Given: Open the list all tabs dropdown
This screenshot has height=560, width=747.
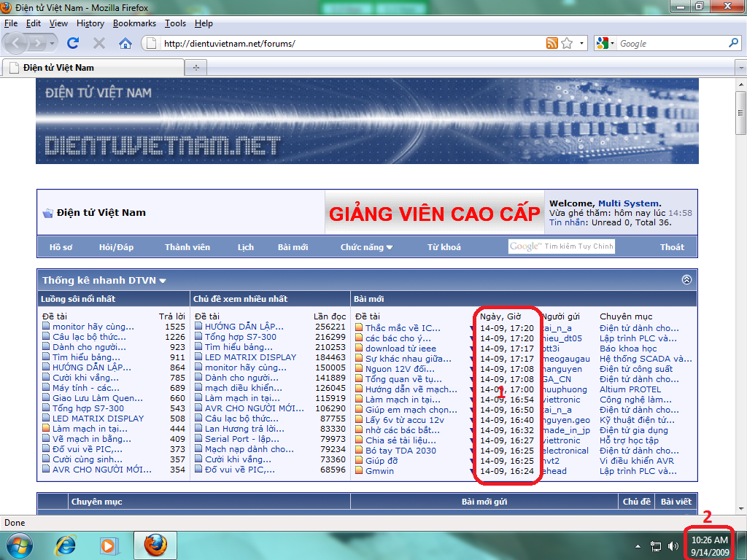Looking at the screenshot, I should [x=741, y=68].
